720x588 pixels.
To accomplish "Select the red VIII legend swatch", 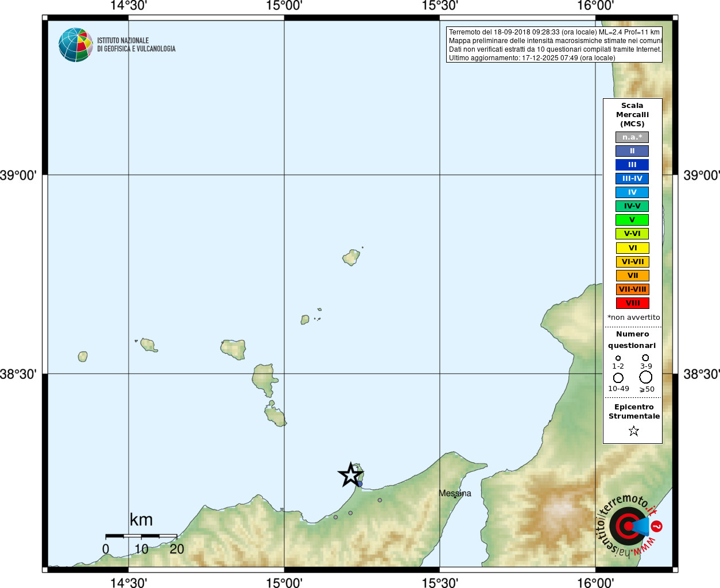I will pos(632,303).
